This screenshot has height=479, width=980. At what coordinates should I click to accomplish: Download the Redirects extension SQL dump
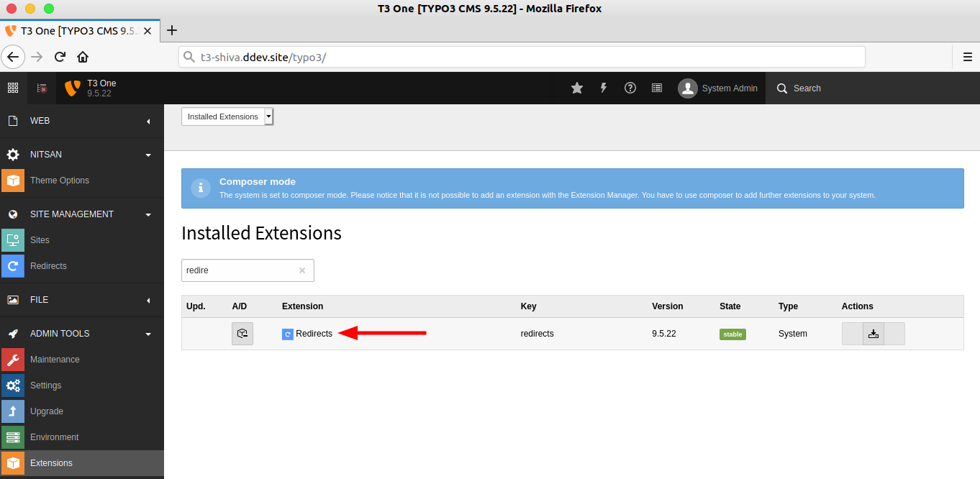click(x=874, y=333)
